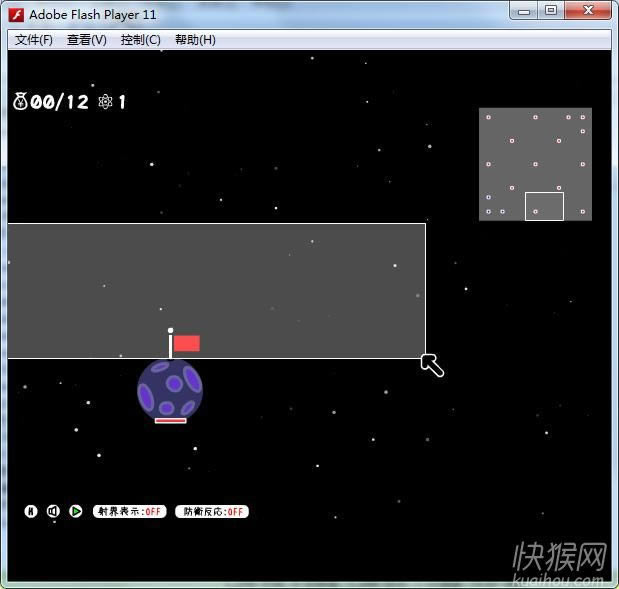Open the 帮助(H) menu
The width and height of the screenshot is (619, 589).
[x=195, y=40]
